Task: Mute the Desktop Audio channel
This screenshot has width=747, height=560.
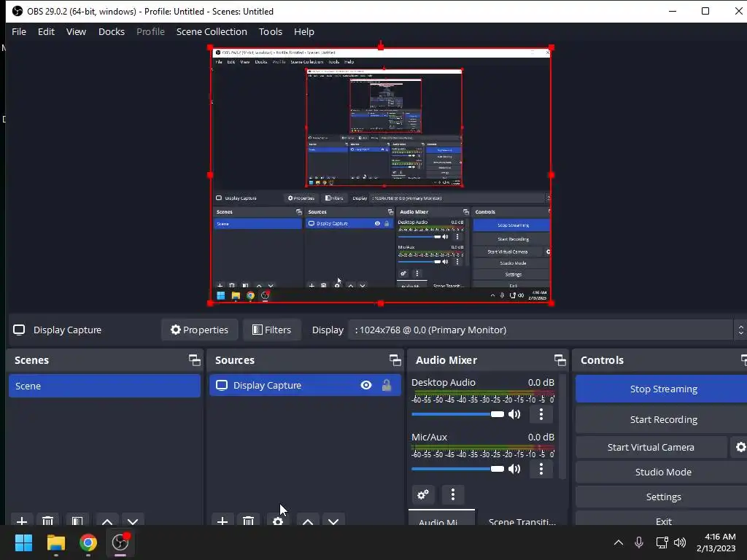Action: 514,414
